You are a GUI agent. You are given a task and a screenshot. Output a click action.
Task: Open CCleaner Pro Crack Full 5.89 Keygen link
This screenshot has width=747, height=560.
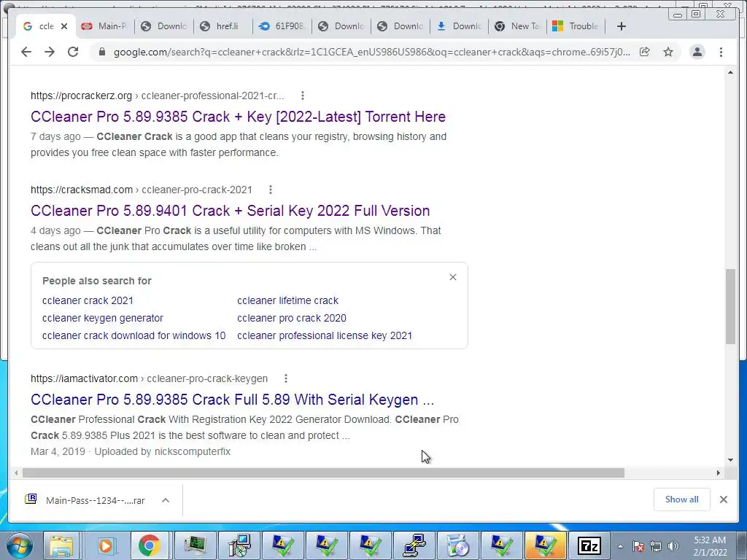(x=233, y=400)
